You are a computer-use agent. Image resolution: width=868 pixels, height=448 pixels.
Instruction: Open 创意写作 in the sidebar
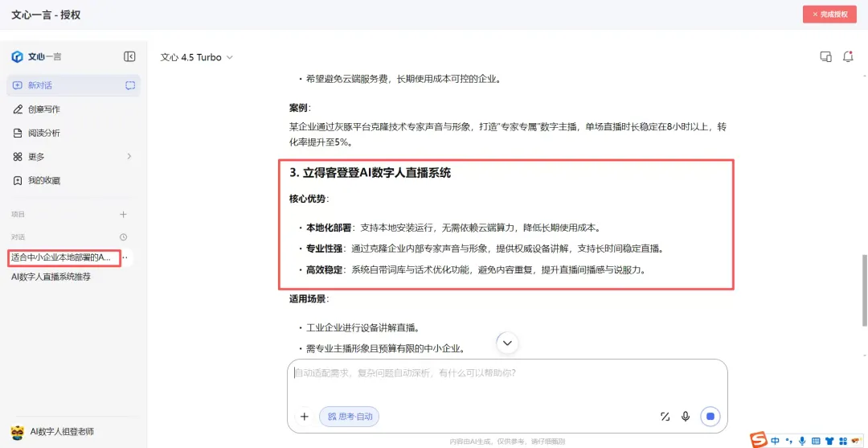36,109
